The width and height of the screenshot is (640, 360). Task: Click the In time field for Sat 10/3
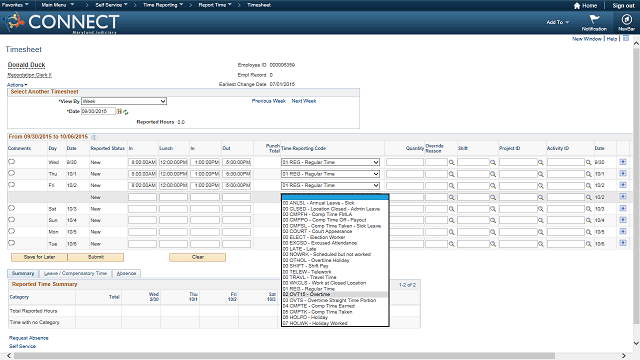coord(142,209)
